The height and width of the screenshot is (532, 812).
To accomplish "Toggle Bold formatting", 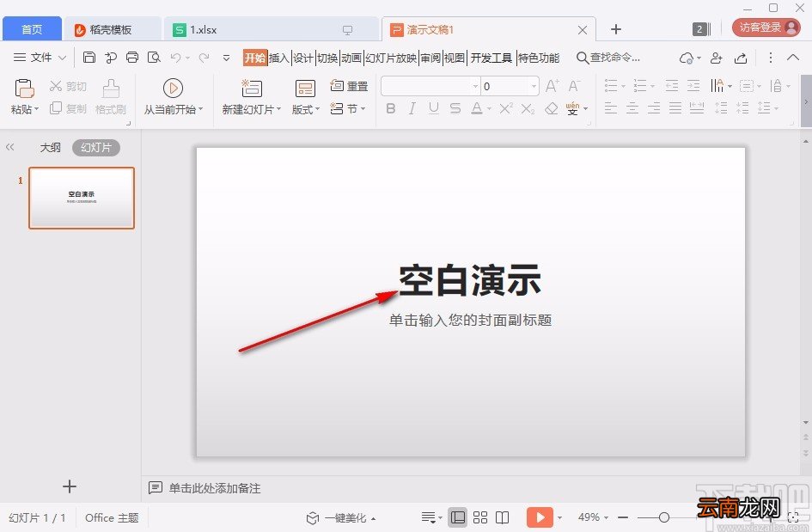I will coord(391,108).
